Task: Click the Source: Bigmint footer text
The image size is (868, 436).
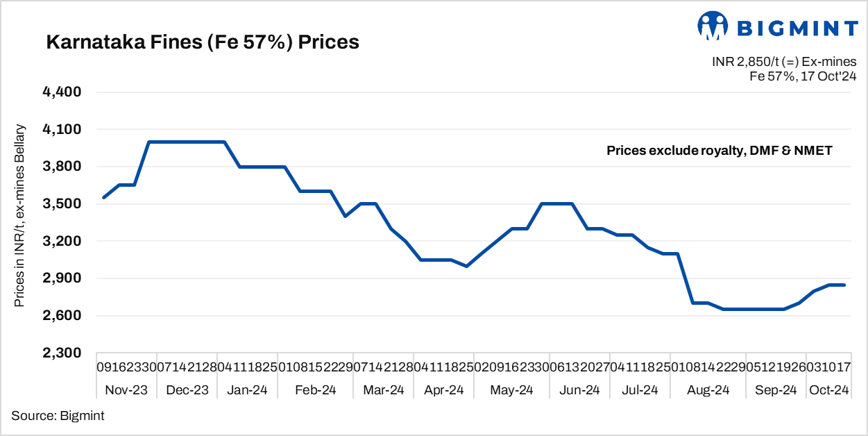Action: [58, 416]
